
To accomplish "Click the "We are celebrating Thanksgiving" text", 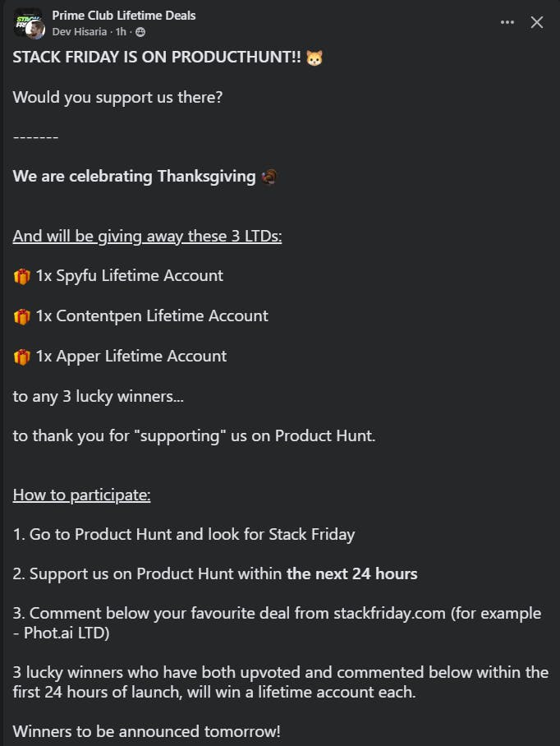I will [134, 177].
